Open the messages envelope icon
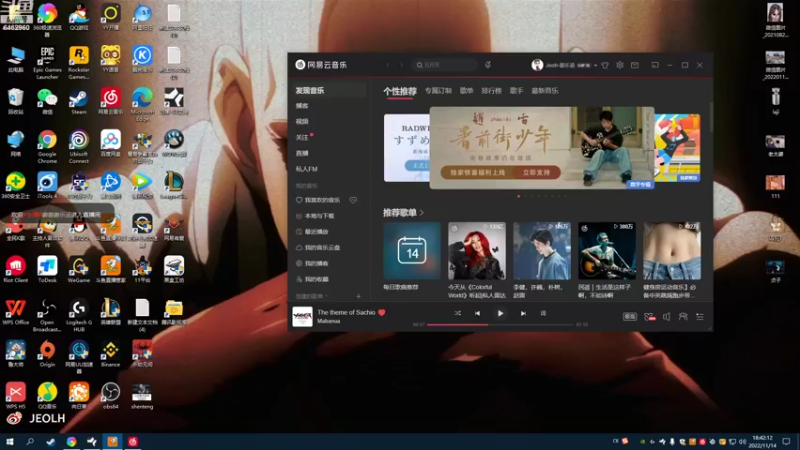This screenshot has height=450, width=800. tap(635, 65)
